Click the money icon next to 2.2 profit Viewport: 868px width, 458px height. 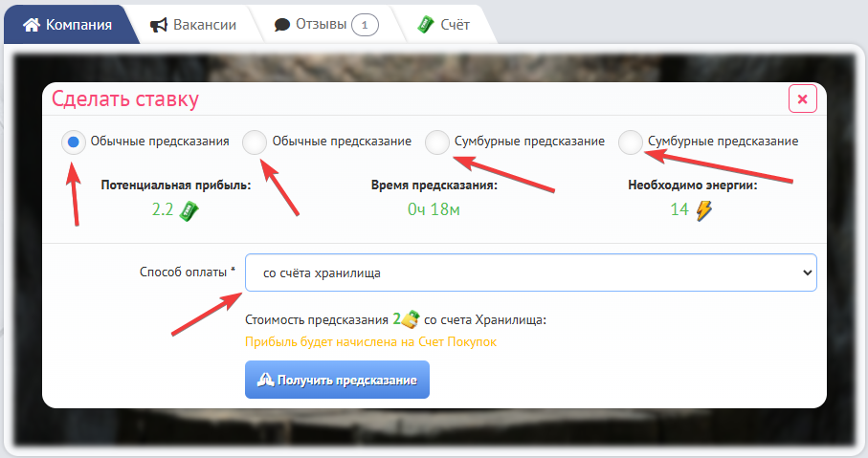189,210
